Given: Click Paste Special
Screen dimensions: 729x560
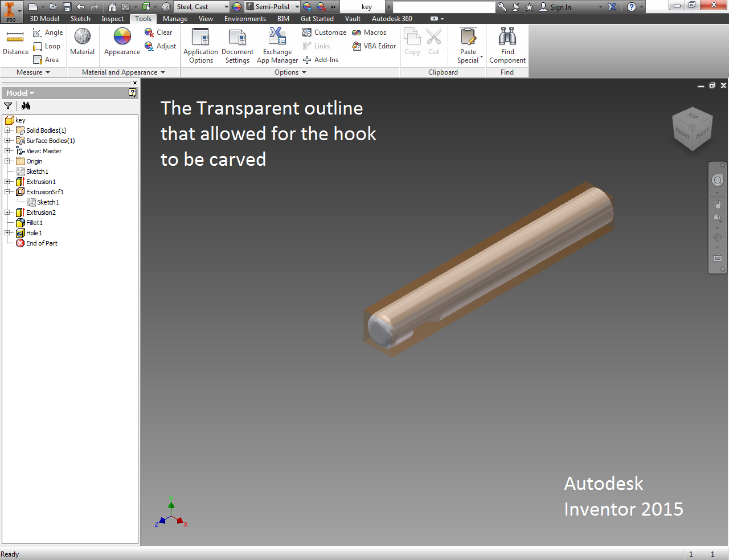Looking at the screenshot, I should pyautogui.click(x=469, y=46).
